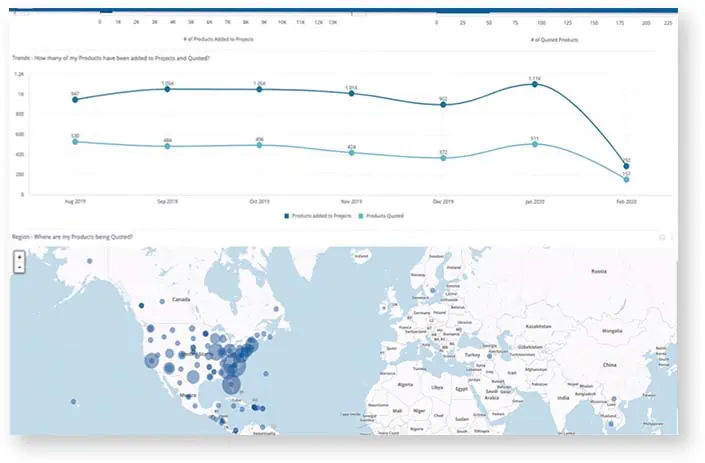
Task: Click the Sep 2019 axis label
Action: click(167, 202)
